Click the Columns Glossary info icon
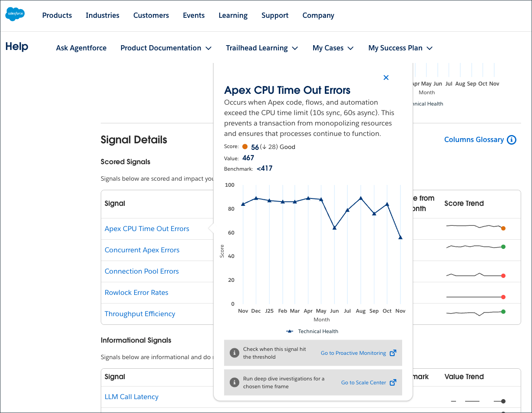532x413 pixels. (512, 140)
